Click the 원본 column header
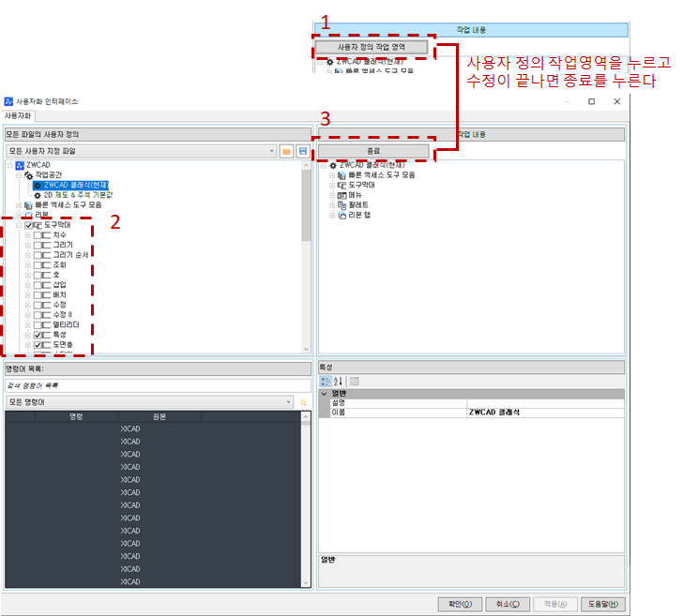Screen dimensions: 683x616 click(159, 417)
